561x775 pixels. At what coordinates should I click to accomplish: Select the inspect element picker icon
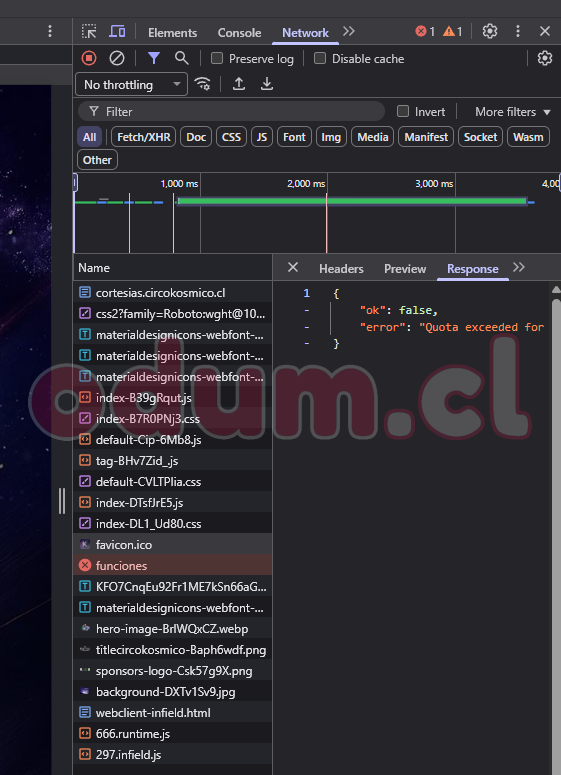(x=89, y=32)
